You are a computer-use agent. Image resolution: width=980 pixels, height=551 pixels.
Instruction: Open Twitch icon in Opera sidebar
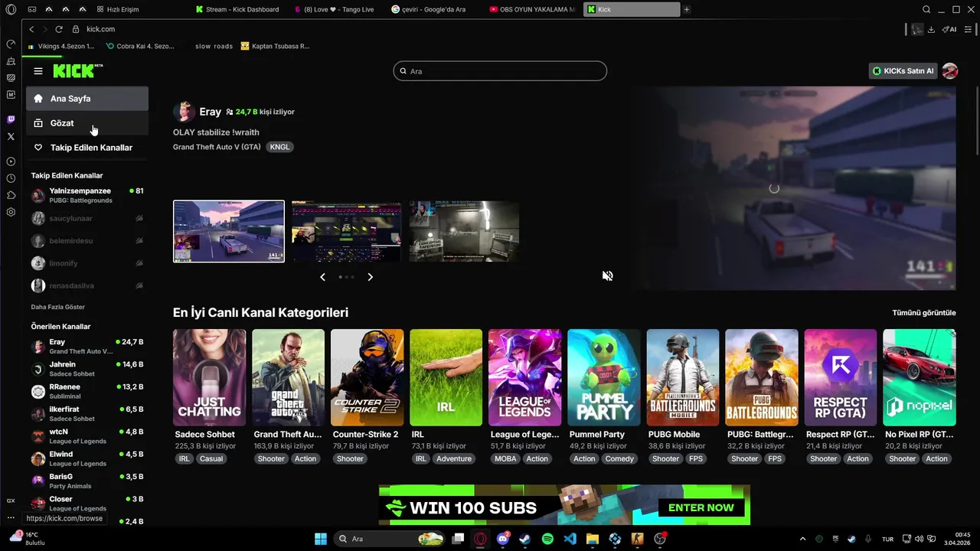11,119
